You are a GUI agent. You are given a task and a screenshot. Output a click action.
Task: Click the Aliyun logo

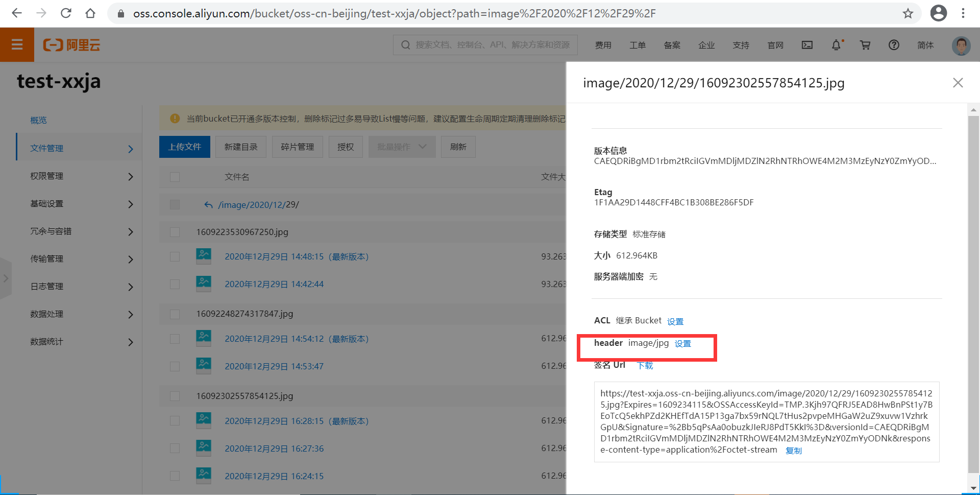(71, 45)
